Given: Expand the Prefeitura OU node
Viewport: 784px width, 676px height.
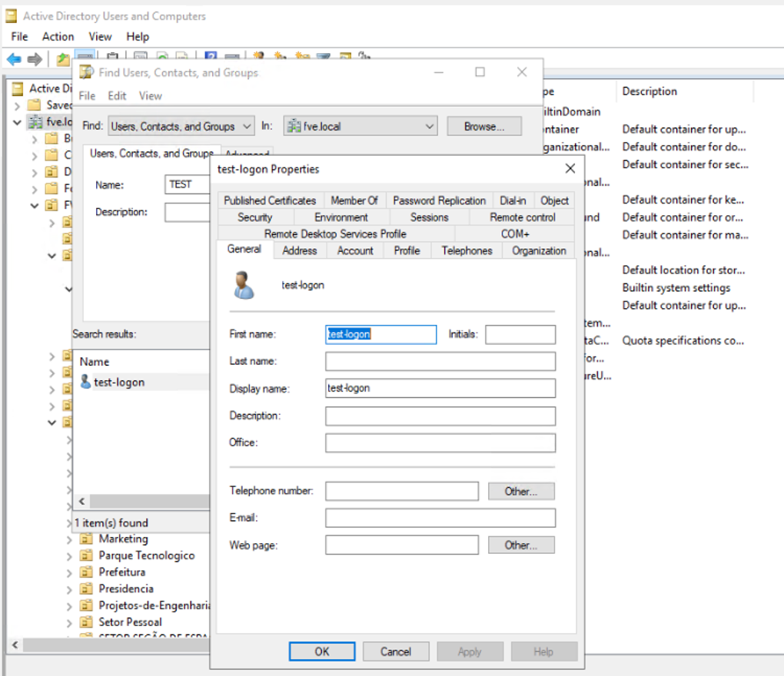Looking at the screenshot, I should point(69,572).
